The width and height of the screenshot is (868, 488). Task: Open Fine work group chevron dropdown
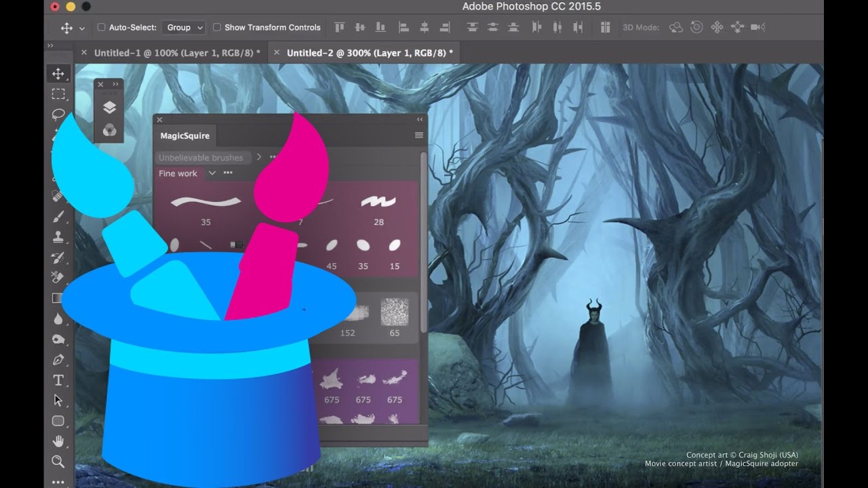pos(212,173)
